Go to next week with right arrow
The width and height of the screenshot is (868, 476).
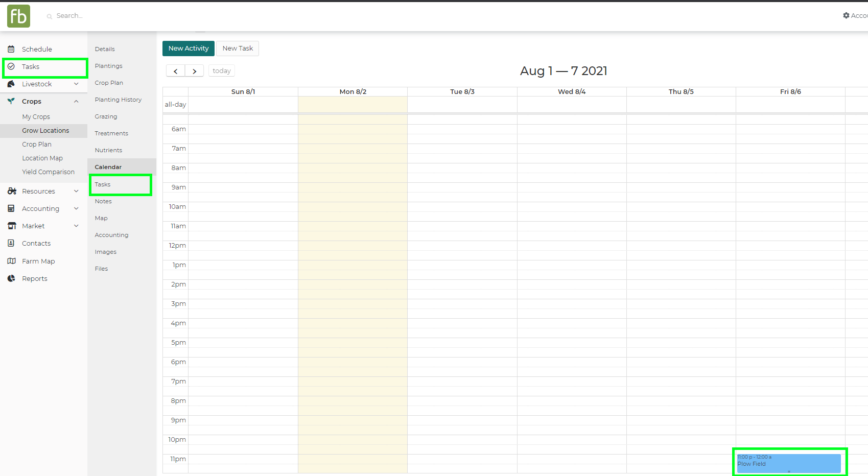[x=194, y=71]
